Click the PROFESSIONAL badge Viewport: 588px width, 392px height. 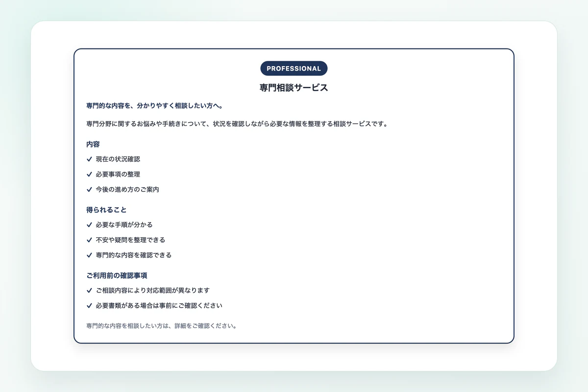point(294,69)
